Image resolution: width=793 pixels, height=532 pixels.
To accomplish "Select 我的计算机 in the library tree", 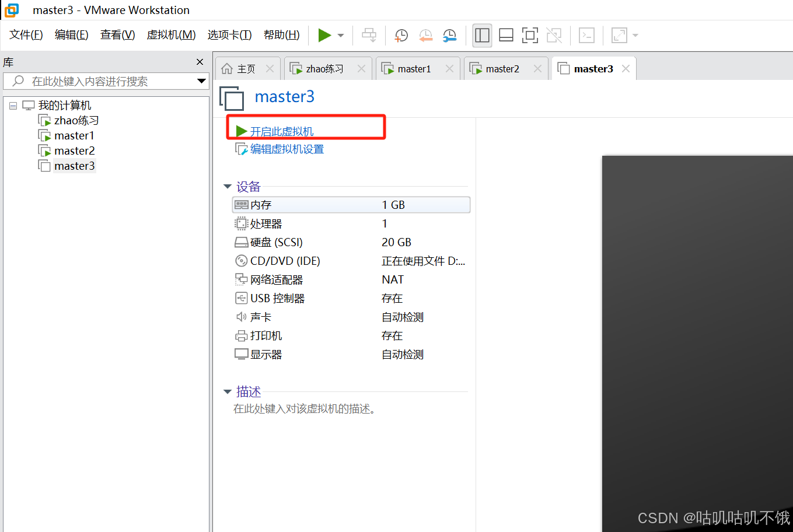I will [65, 106].
